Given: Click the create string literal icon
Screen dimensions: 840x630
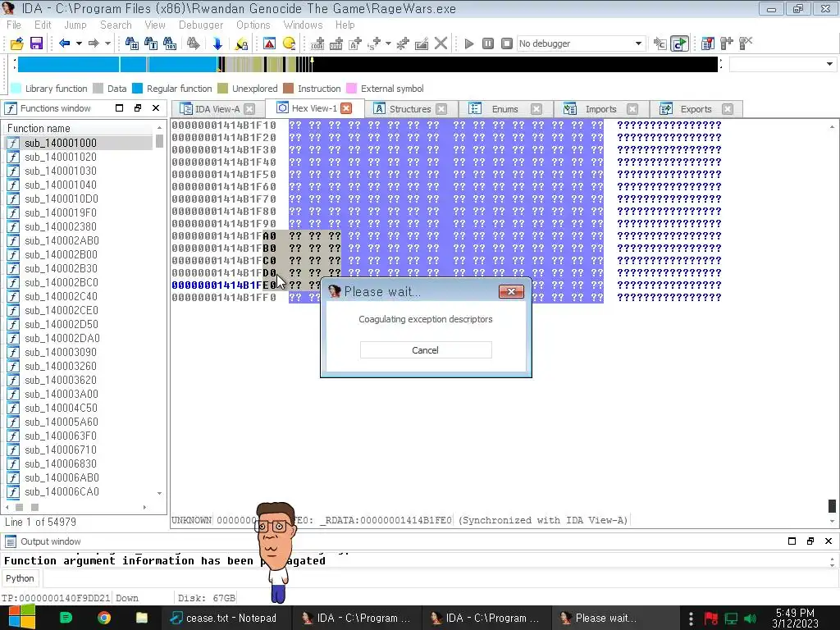Looking at the screenshot, I should 354,43.
